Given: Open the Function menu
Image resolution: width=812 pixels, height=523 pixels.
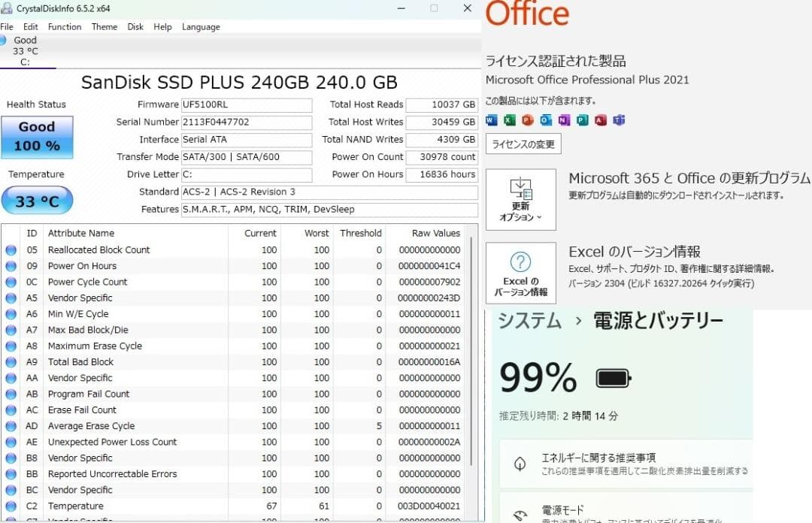Looking at the screenshot, I should coord(65,26).
